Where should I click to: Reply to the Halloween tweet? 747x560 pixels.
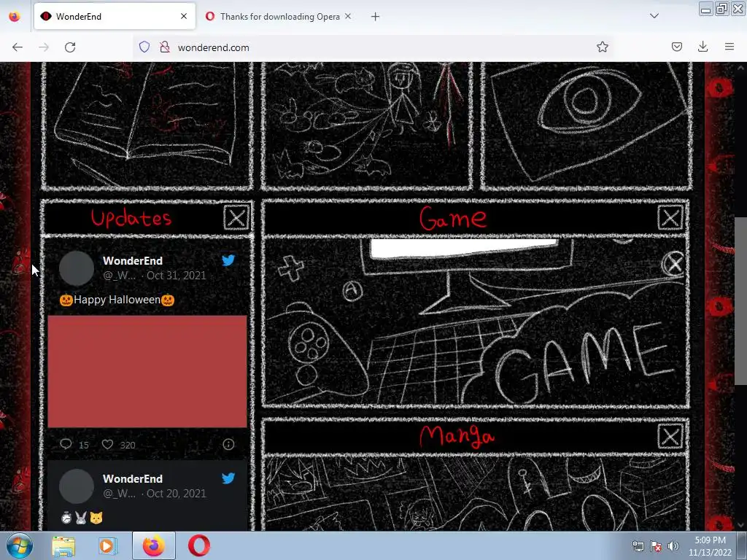66,444
